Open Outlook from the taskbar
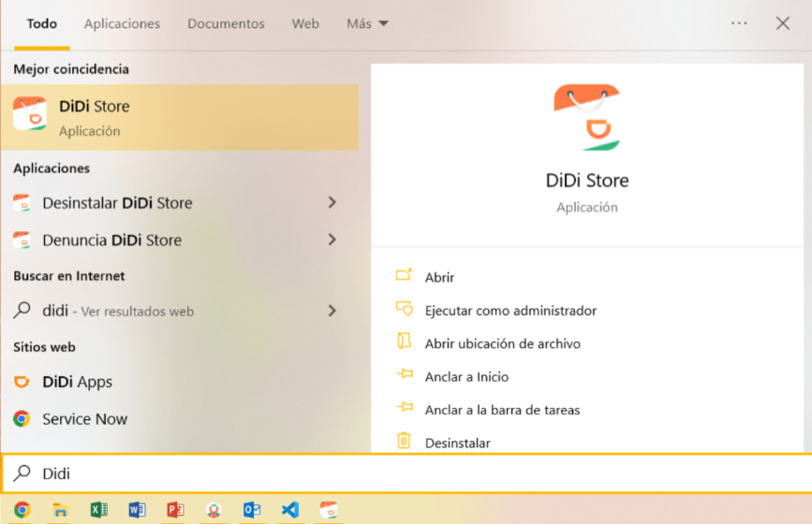 [x=252, y=510]
